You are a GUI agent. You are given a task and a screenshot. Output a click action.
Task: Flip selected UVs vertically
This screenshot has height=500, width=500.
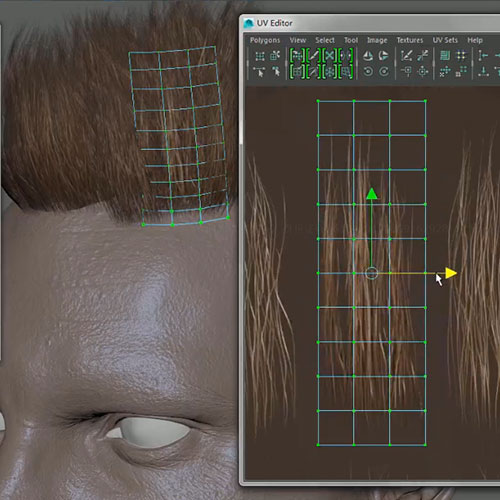click(x=384, y=56)
